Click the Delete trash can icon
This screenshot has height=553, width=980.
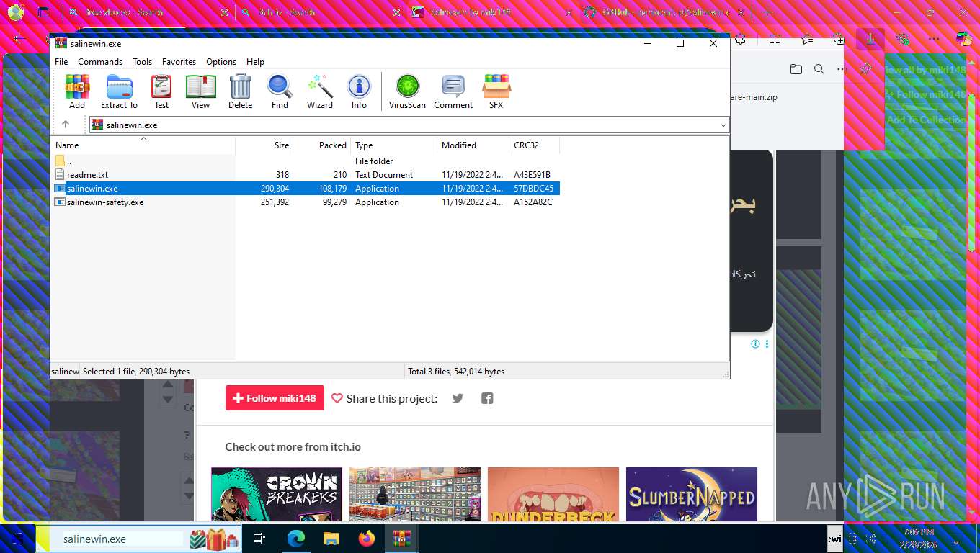coord(240,91)
